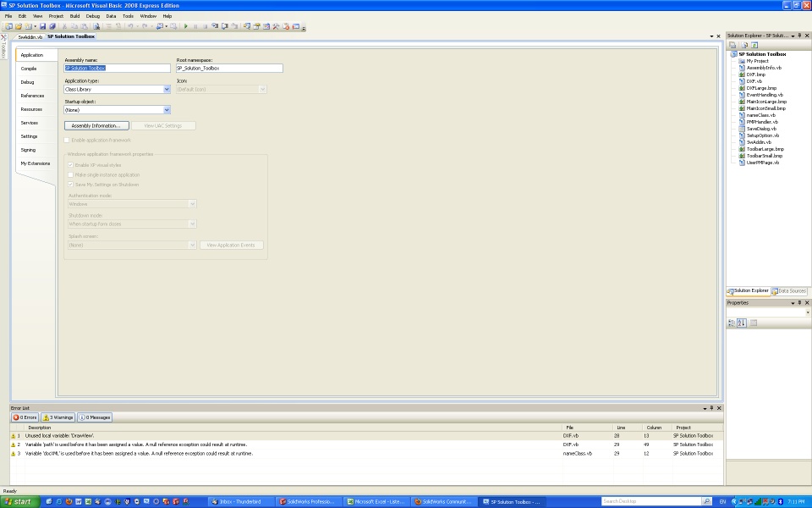Open the Tools menu
The height and width of the screenshot is (508, 812).
(x=128, y=16)
